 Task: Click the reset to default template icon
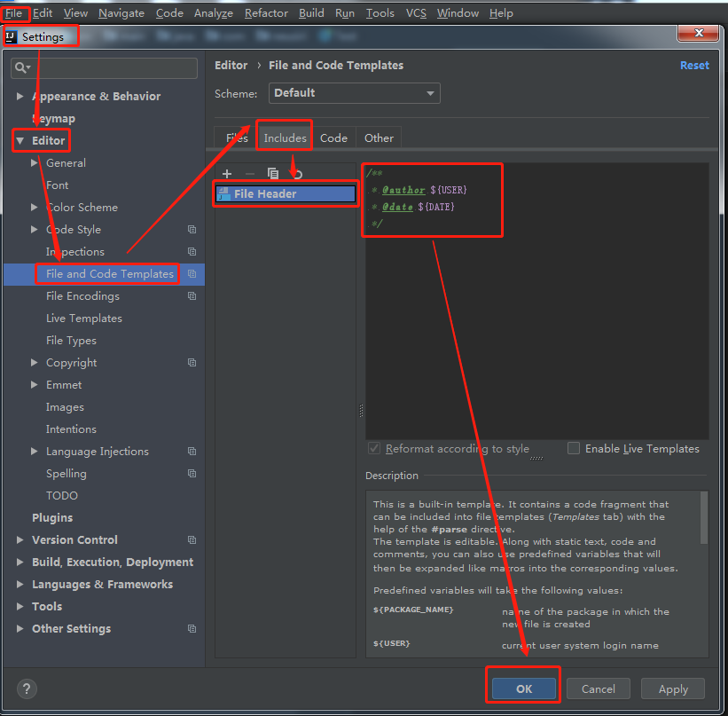[x=298, y=174]
